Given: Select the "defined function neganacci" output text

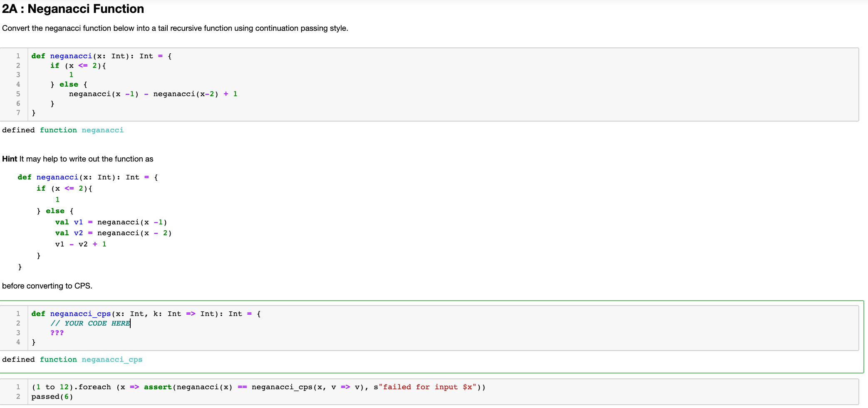Looking at the screenshot, I should pyautogui.click(x=63, y=130).
